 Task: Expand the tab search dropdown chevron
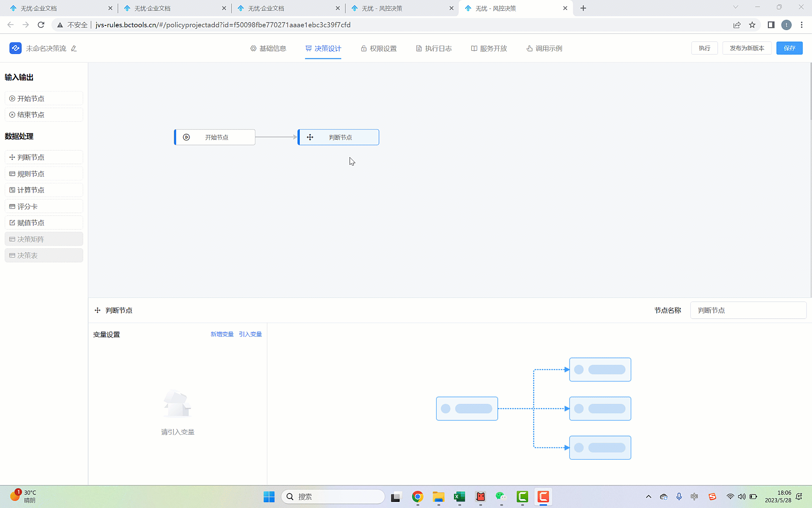pyautogui.click(x=736, y=7)
